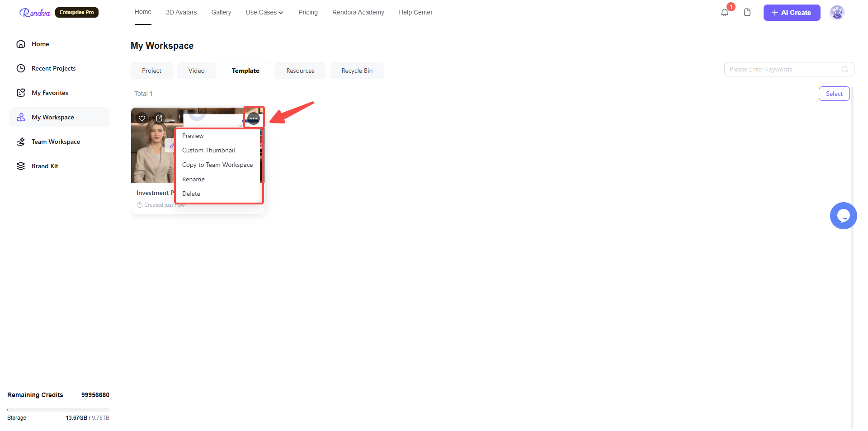Click the Select button
Image resolution: width=868 pixels, height=431 pixels.
pos(834,94)
